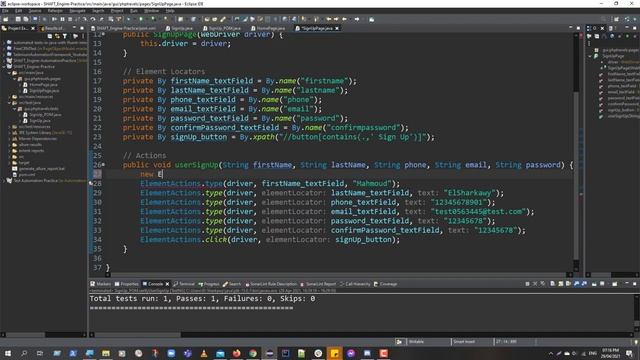Open the Navigate menu
The image size is (640, 360).
click(78, 11)
